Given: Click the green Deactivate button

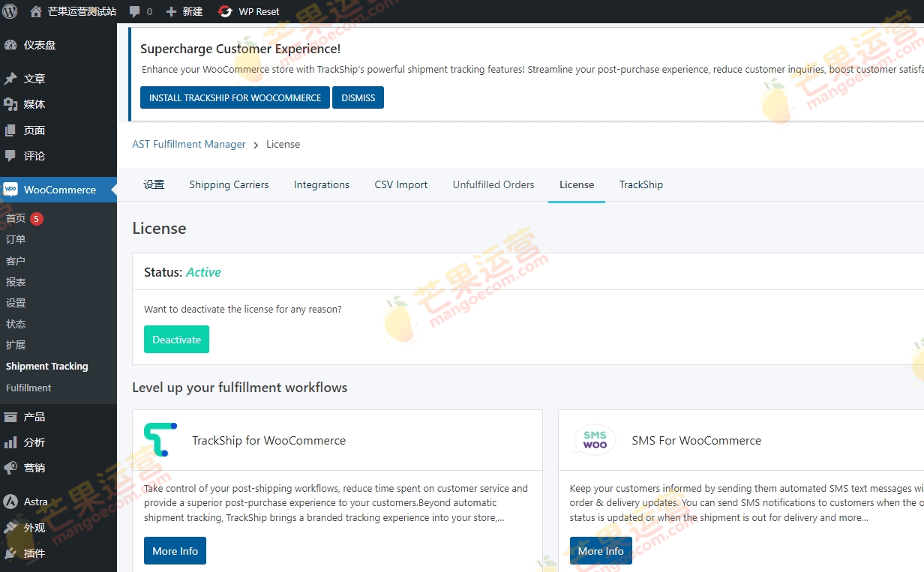Looking at the screenshot, I should pos(176,339).
